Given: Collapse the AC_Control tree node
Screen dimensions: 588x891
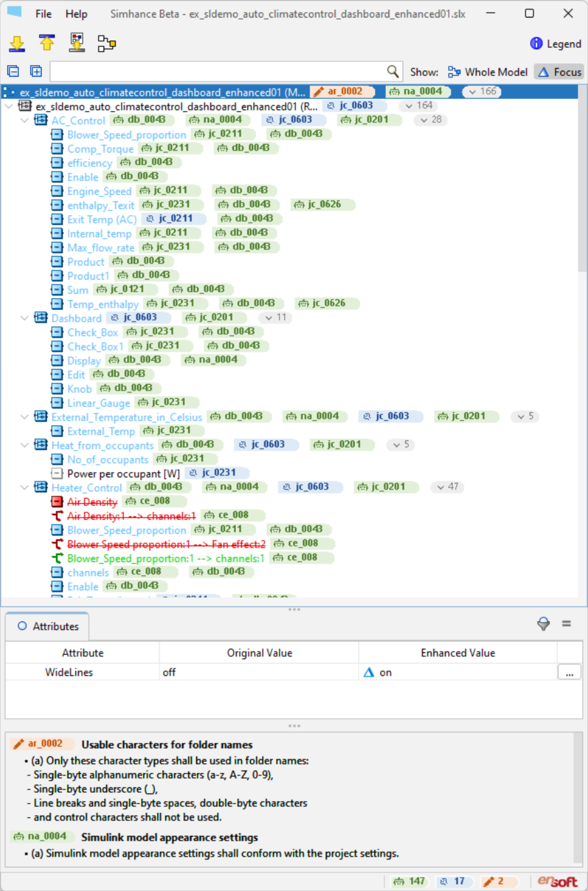Looking at the screenshot, I should 25,120.
